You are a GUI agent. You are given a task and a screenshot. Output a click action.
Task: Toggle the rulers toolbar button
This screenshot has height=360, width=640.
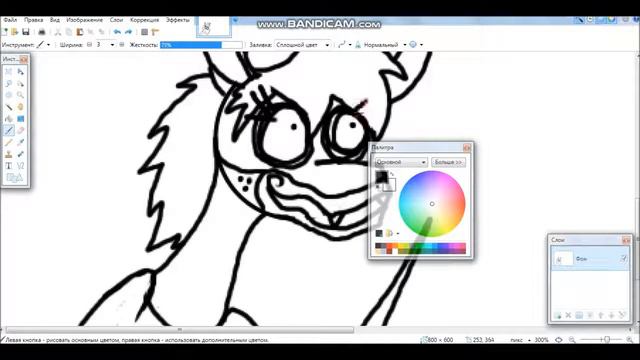(155, 32)
